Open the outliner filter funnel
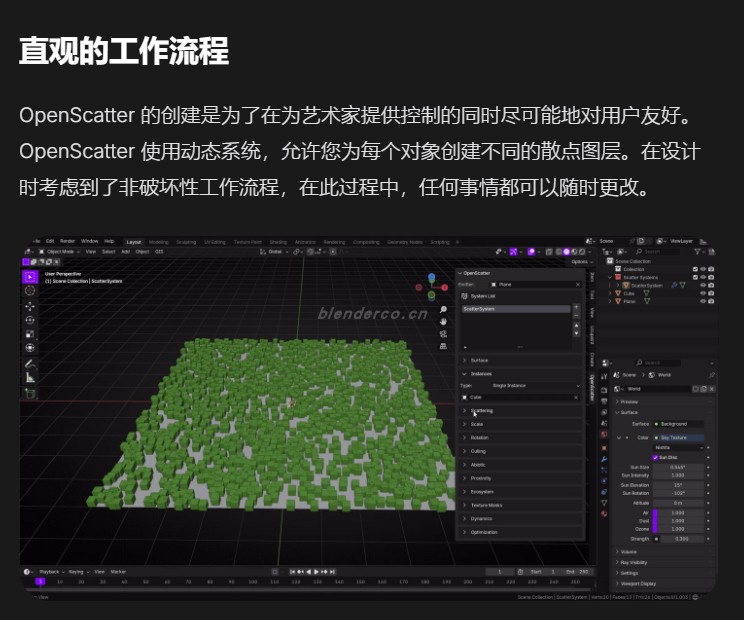This screenshot has height=620, width=744. [x=698, y=251]
